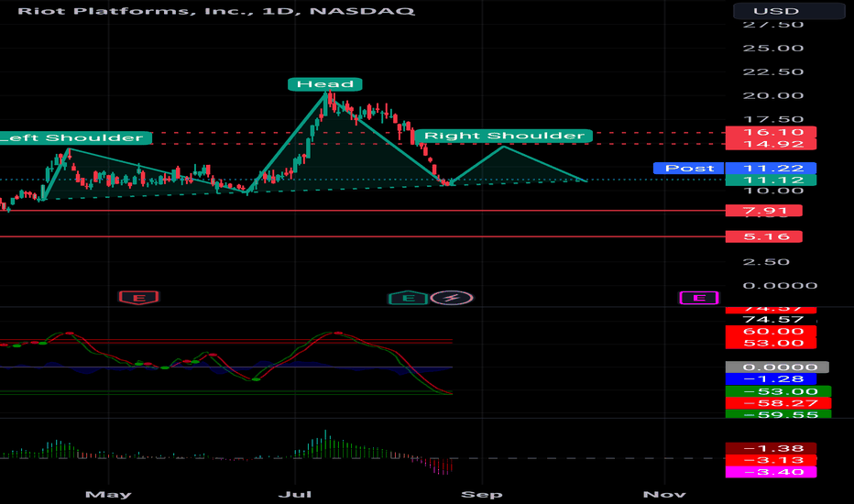854x504 pixels.
Task: Click the 17.50 price axis label
Action: (772, 119)
